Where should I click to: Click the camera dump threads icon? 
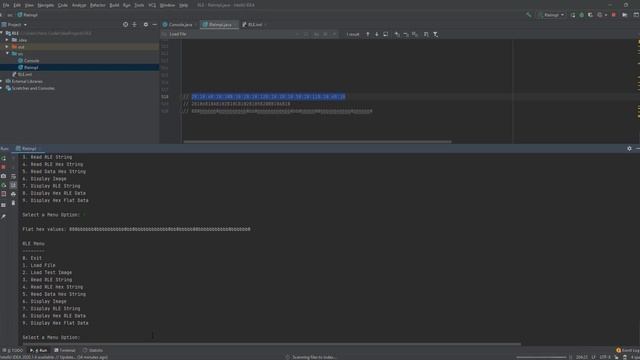[x=4, y=176]
